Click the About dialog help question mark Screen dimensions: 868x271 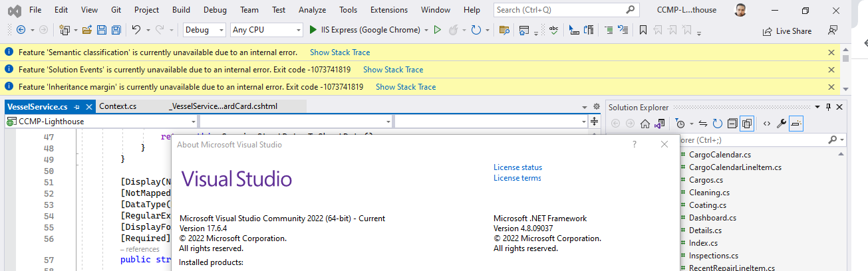point(635,145)
